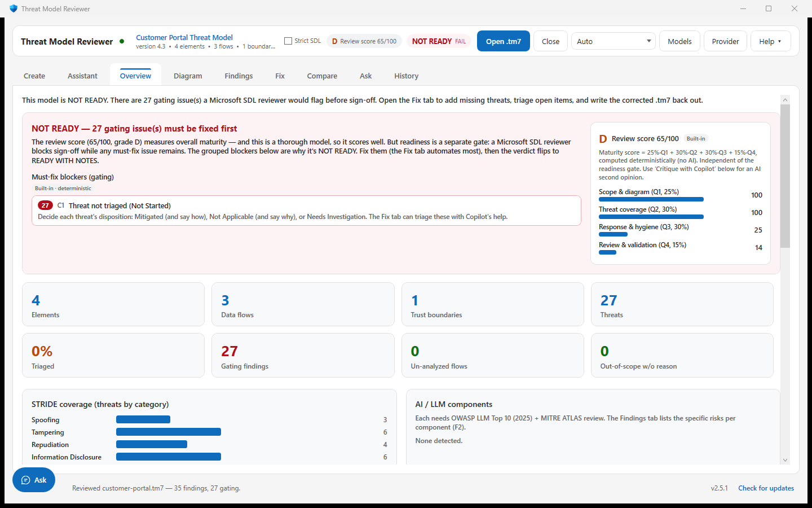Click the scroll up arrow of overview scrollbar

[785, 100]
